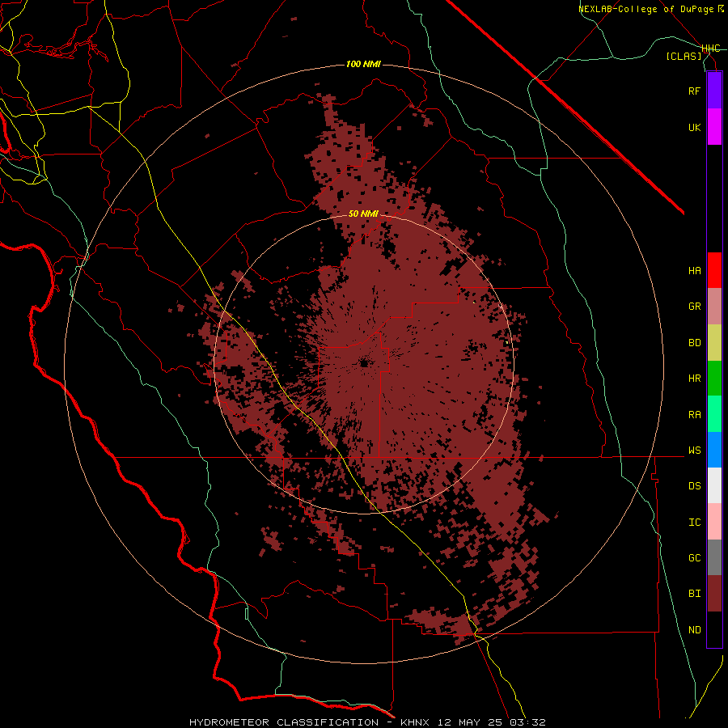The image size is (728, 728).
Task: Click the UK magenta legend swatch
Action: pos(714,127)
